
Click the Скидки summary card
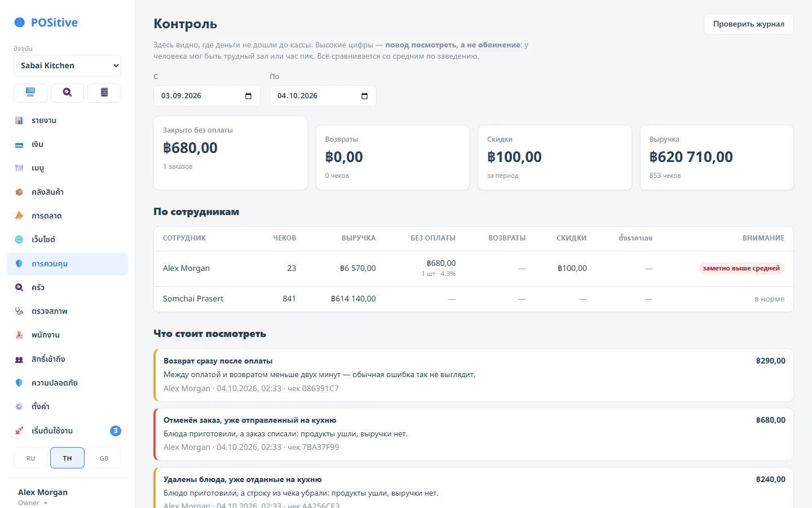(x=555, y=157)
